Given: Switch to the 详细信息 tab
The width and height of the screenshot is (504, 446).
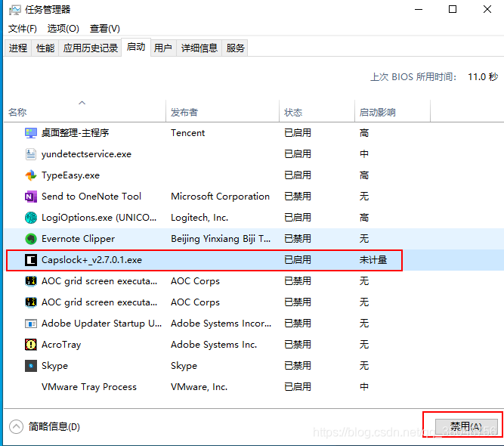Looking at the screenshot, I should click(x=199, y=48).
